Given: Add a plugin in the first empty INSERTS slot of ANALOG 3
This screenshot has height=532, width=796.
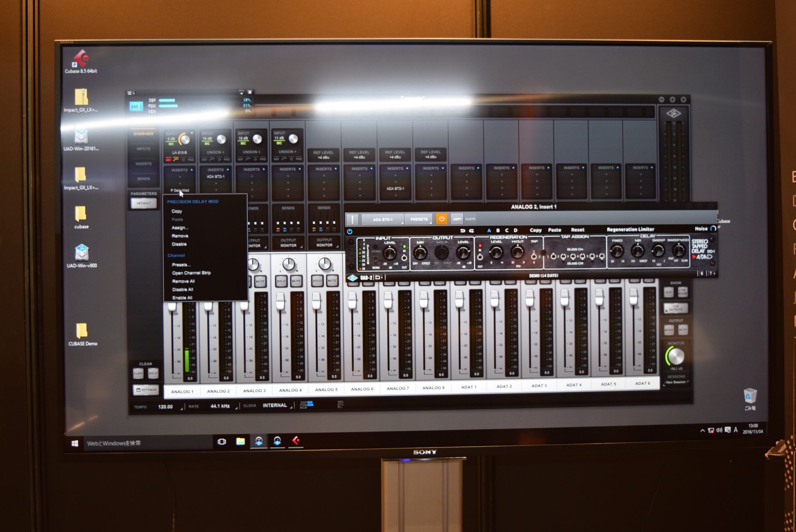Looking at the screenshot, I should [x=252, y=176].
